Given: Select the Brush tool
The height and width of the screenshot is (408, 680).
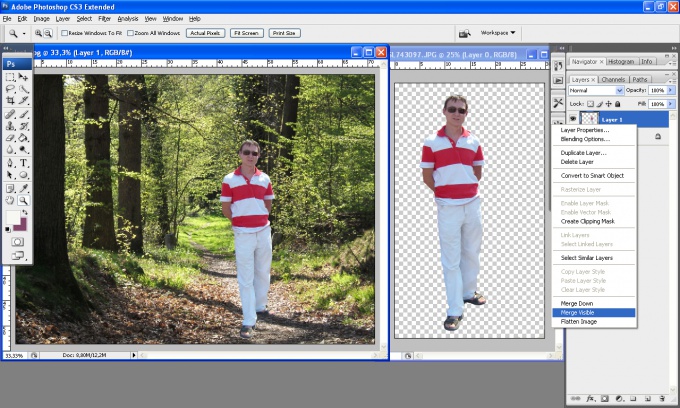Looking at the screenshot, I should tap(24, 114).
